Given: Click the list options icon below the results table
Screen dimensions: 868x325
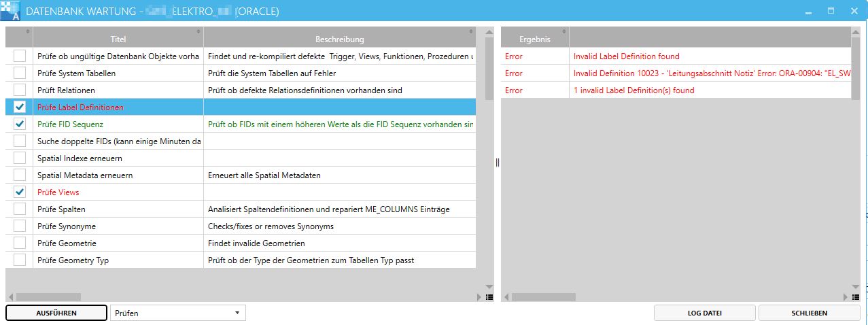Looking at the screenshot, I should (855, 297).
